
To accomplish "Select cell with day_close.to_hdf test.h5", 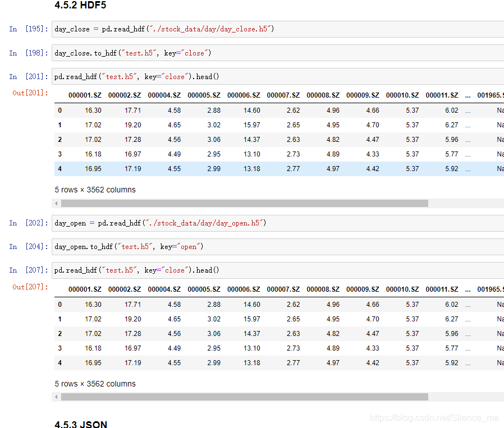I will tap(278, 53).
